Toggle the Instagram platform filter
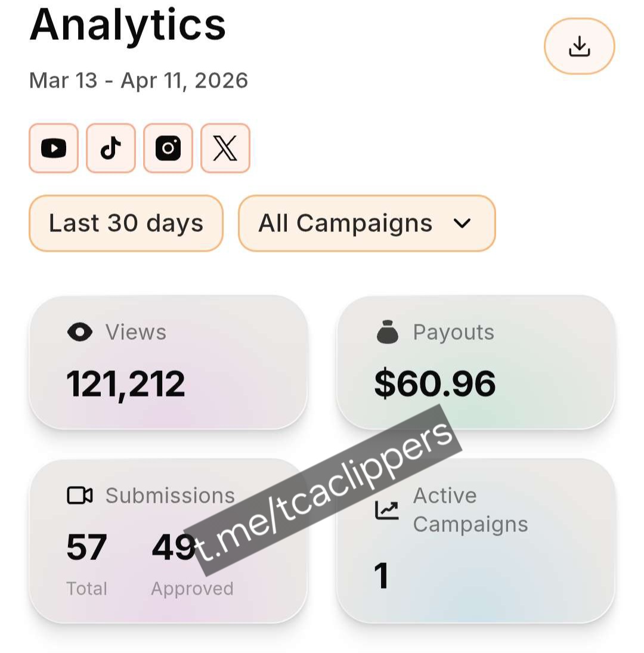This screenshot has height=653, width=644. 168,148
